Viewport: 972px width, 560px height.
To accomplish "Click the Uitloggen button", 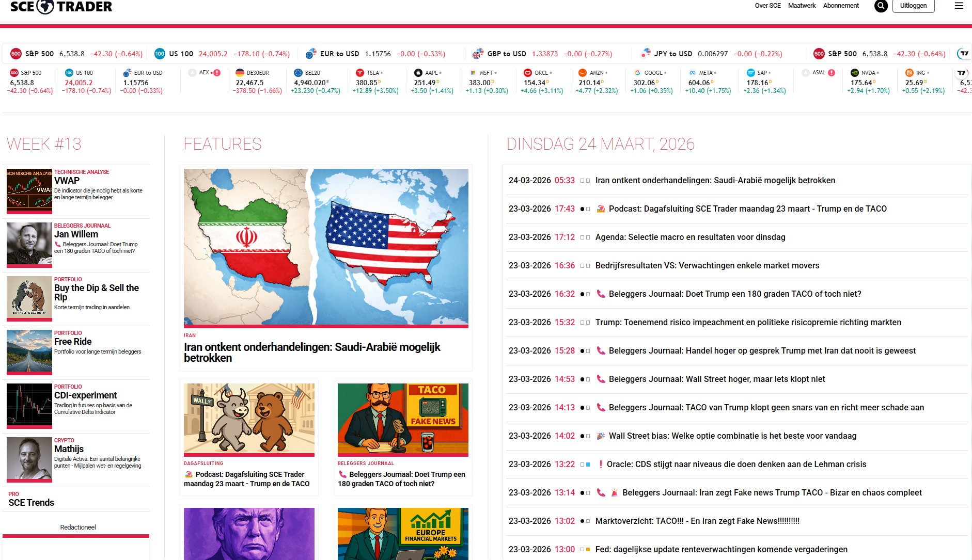I will (x=913, y=6).
